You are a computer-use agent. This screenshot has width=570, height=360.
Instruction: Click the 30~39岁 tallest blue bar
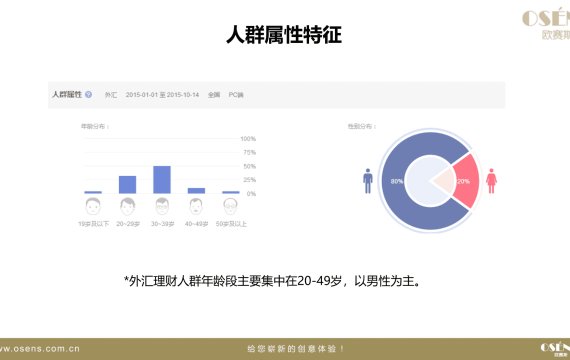pos(162,180)
